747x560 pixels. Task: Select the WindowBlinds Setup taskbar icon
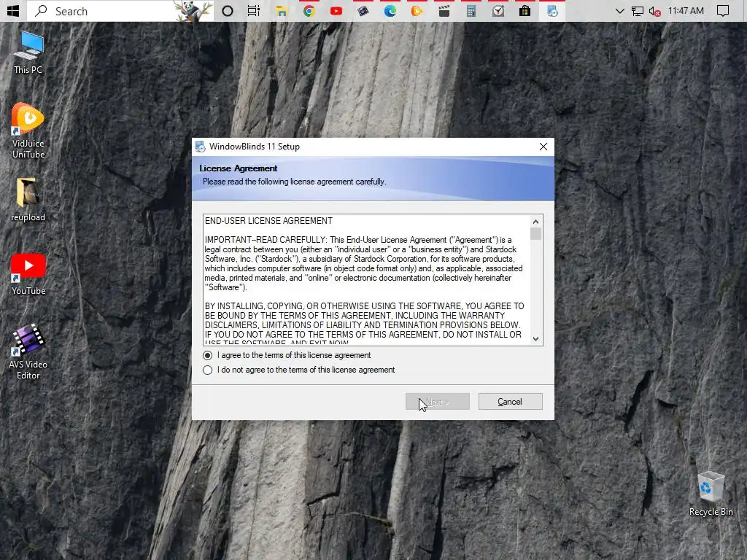[552, 10]
